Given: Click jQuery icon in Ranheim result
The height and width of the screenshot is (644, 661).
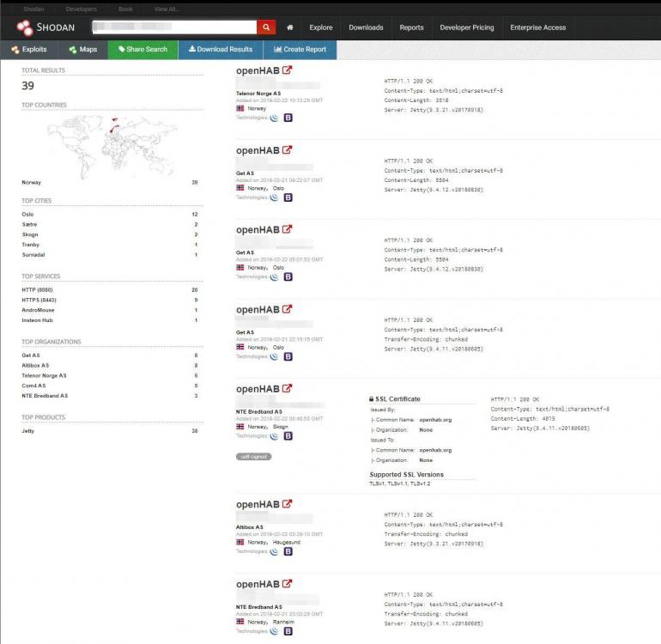Looking at the screenshot, I should coord(274,631).
